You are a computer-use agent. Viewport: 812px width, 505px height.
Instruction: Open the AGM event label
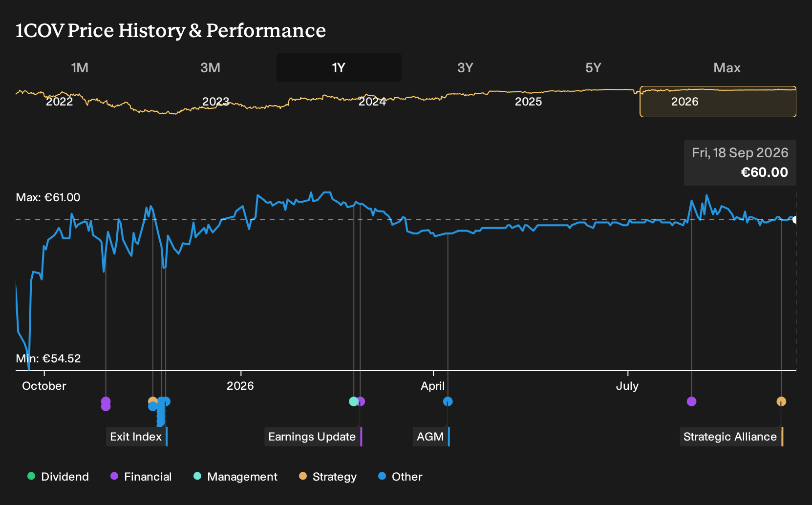431,437
